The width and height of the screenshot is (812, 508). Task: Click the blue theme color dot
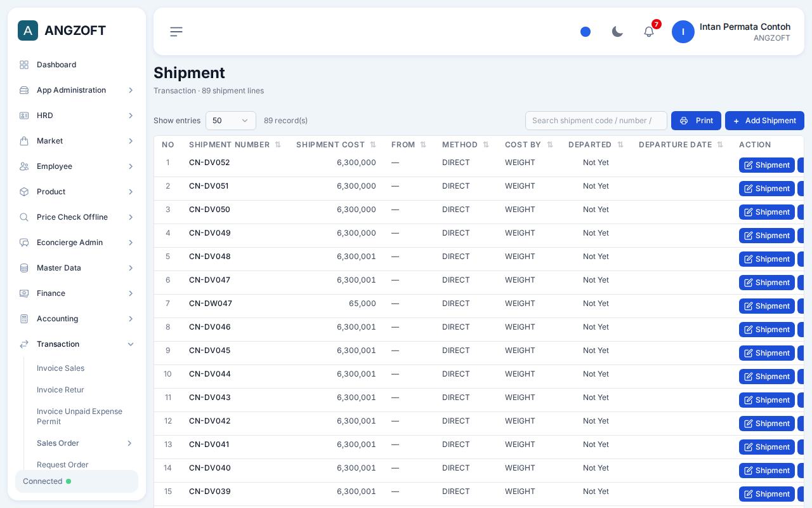(x=586, y=32)
